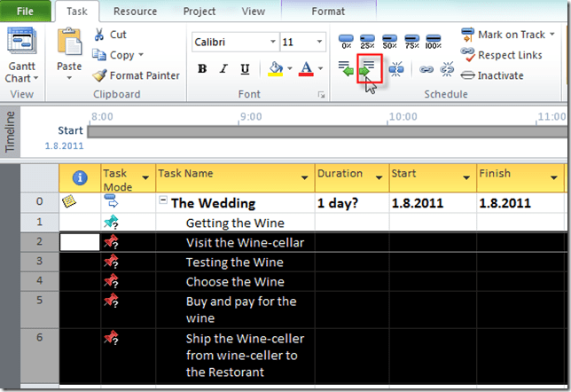
Task: Click the Outdent Task icon
Action: coord(346,68)
